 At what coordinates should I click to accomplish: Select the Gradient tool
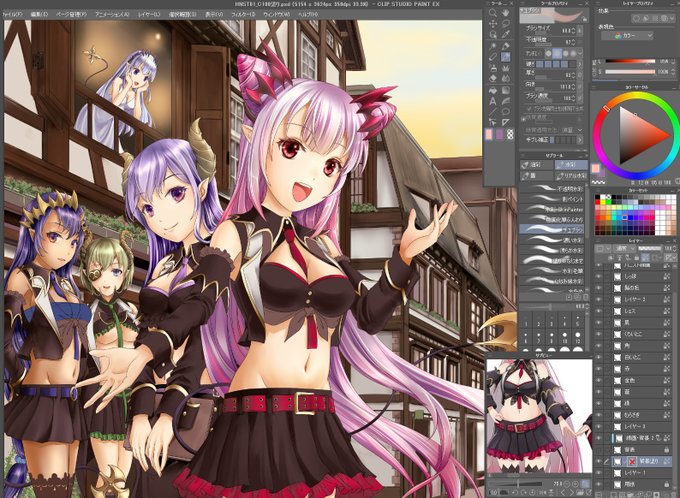coord(505,90)
